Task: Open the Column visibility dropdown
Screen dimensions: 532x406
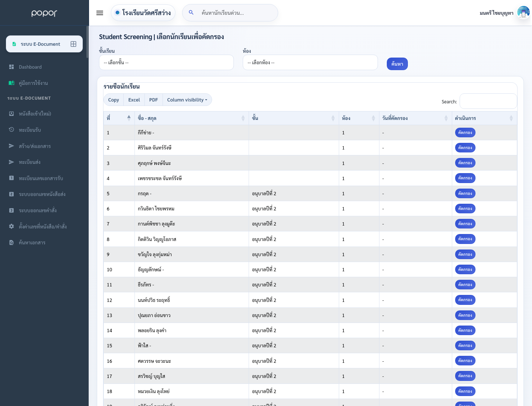Action: [x=187, y=100]
